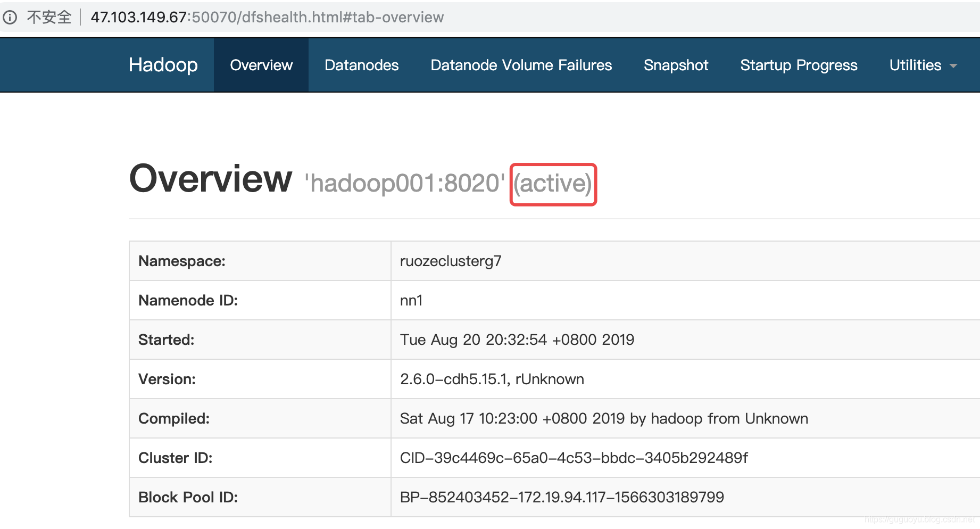Click the large Overview page heading
Viewport: 980px width, 529px height.
[x=211, y=179]
